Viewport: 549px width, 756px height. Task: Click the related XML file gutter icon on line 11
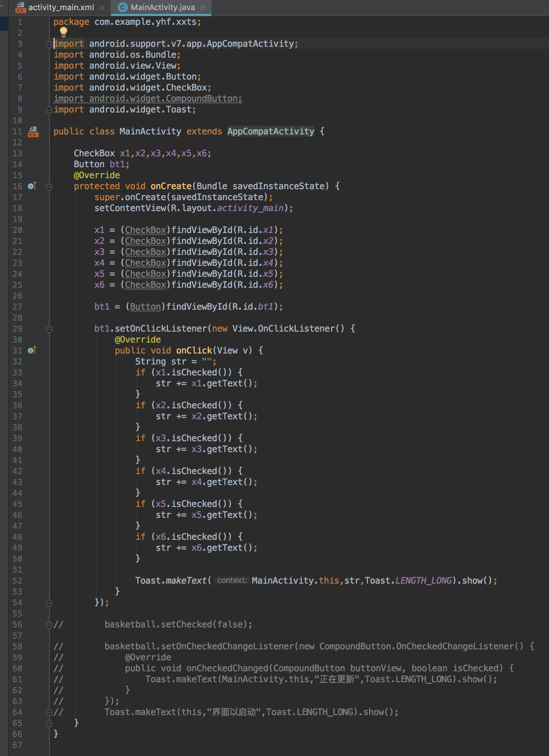[33, 131]
